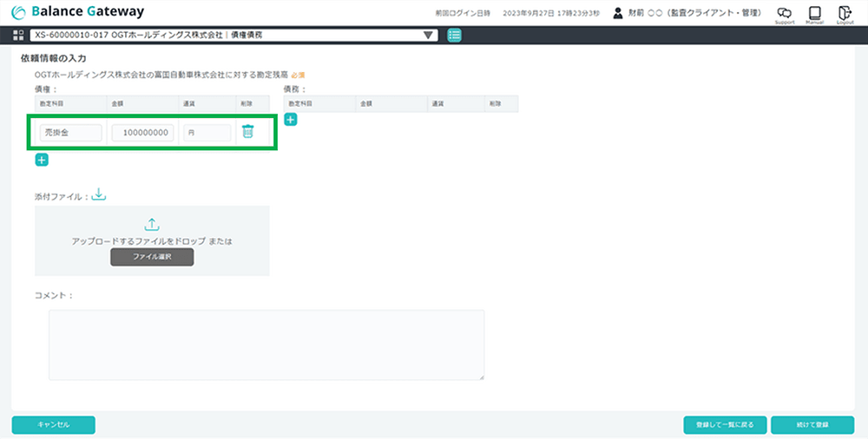Screen dimensions: 868x439
Task: Click inside the コメント text area
Action: tap(266, 344)
